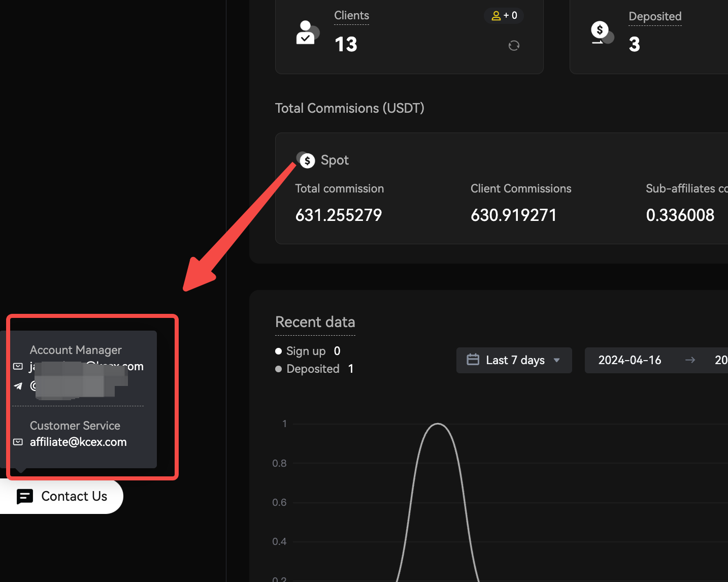Toggle the Sign up series legend
Screen dimensions: 728x582
(x=306, y=351)
